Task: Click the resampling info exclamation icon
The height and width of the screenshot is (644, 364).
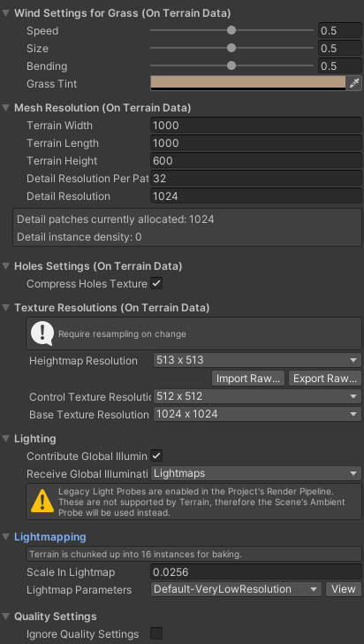Action: click(42, 333)
